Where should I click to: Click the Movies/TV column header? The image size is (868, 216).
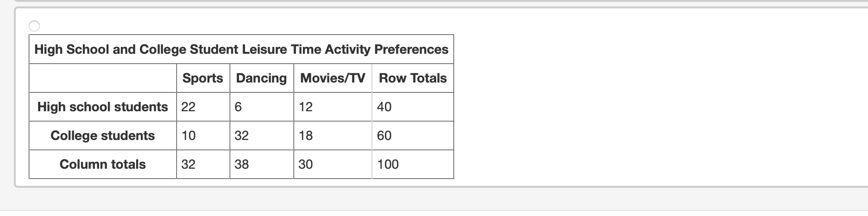coord(333,78)
